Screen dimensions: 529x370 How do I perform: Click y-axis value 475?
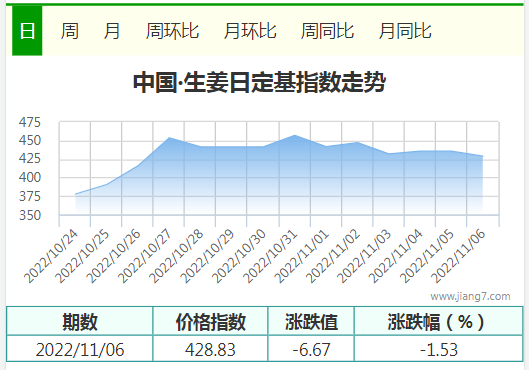[x=30, y=122]
